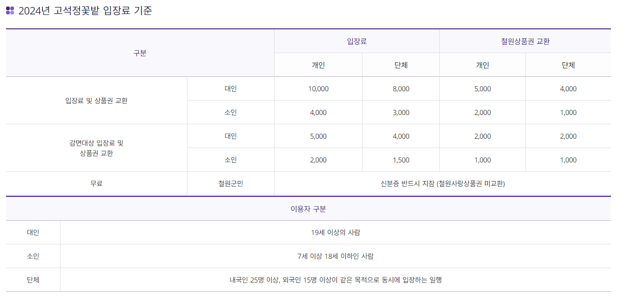
Task: Click the 입장료 및 상품권 교환 row label
Action: click(x=96, y=101)
